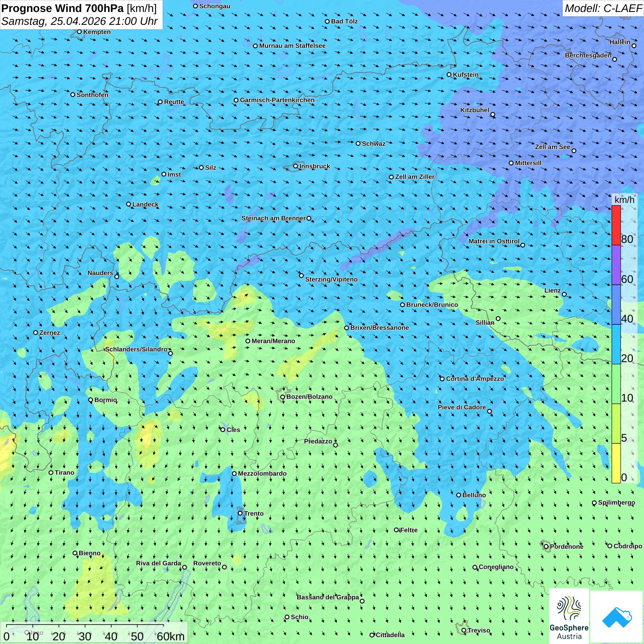The height and width of the screenshot is (644, 644).
Task: Click the Spilimbergo label
Action: pos(616,502)
